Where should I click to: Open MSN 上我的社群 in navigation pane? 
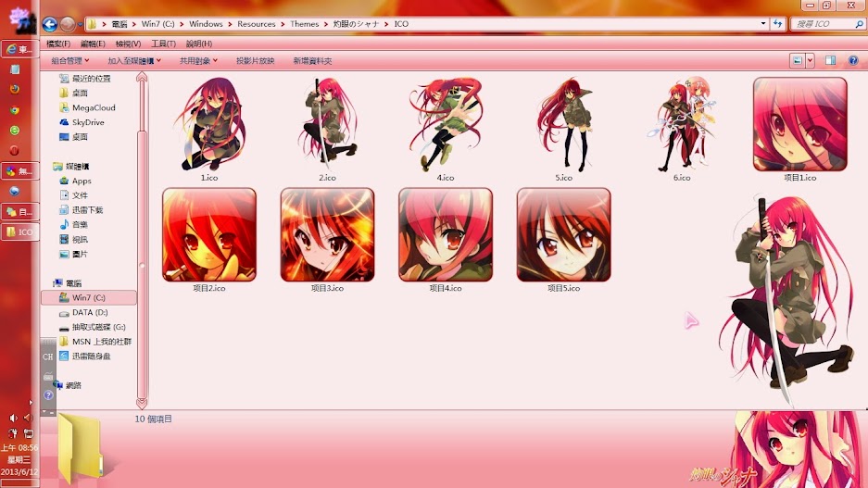(x=95, y=342)
